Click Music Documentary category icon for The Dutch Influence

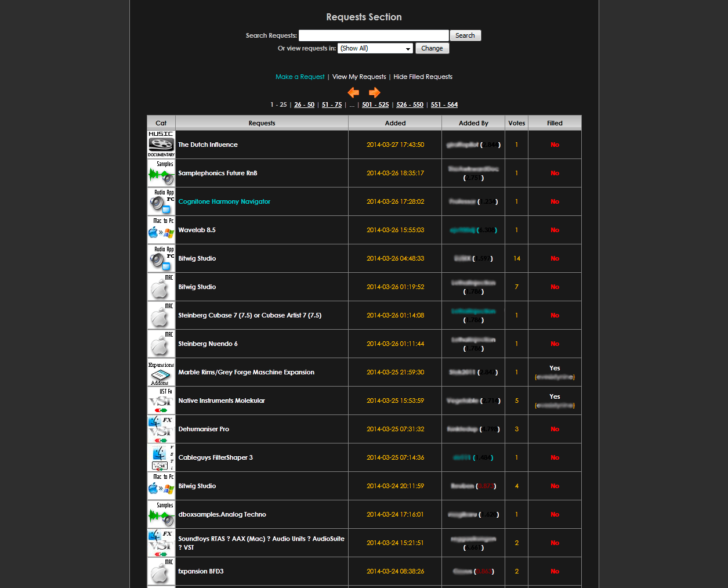coord(161,145)
